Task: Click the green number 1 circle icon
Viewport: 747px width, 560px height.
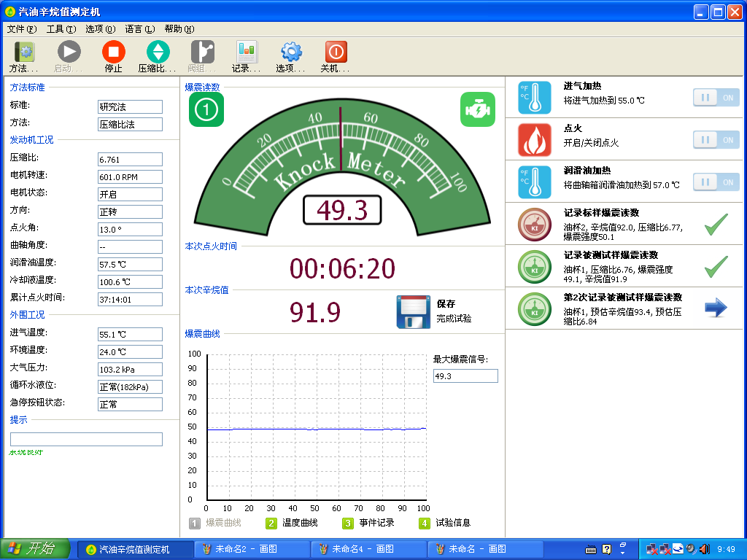Action: point(206,109)
